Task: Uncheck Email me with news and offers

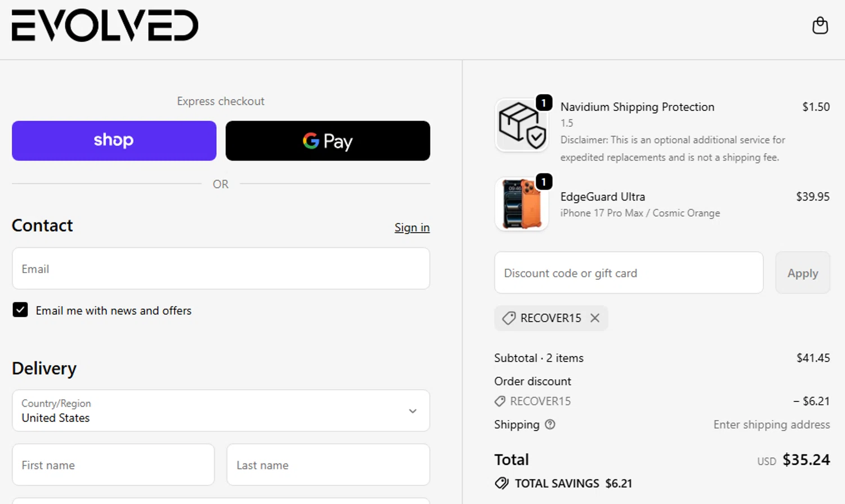Action: pyautogui.click(x=20, y=310)
